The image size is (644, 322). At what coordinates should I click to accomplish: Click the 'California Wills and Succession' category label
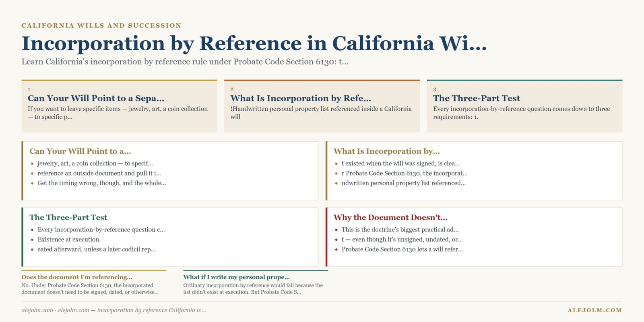pyautogui.click(x=101, y=25)
